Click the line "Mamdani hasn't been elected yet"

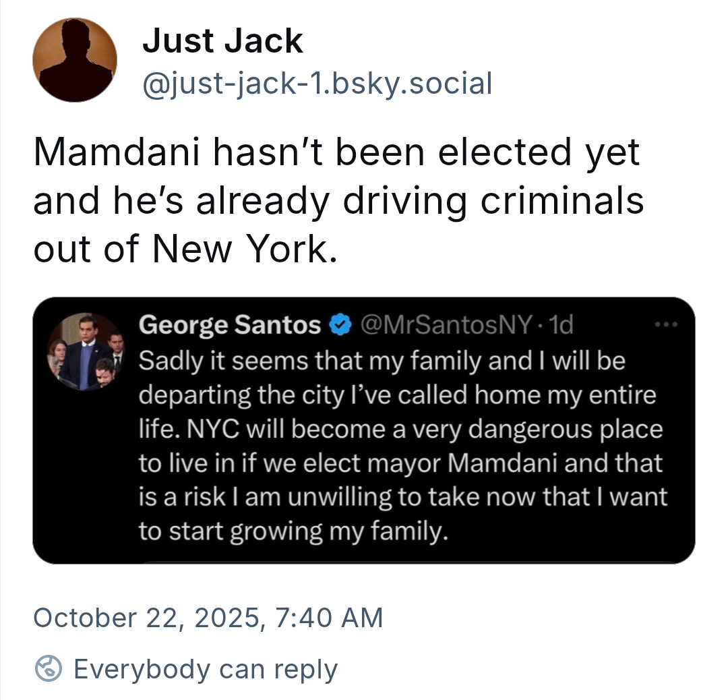click(336, 152)
